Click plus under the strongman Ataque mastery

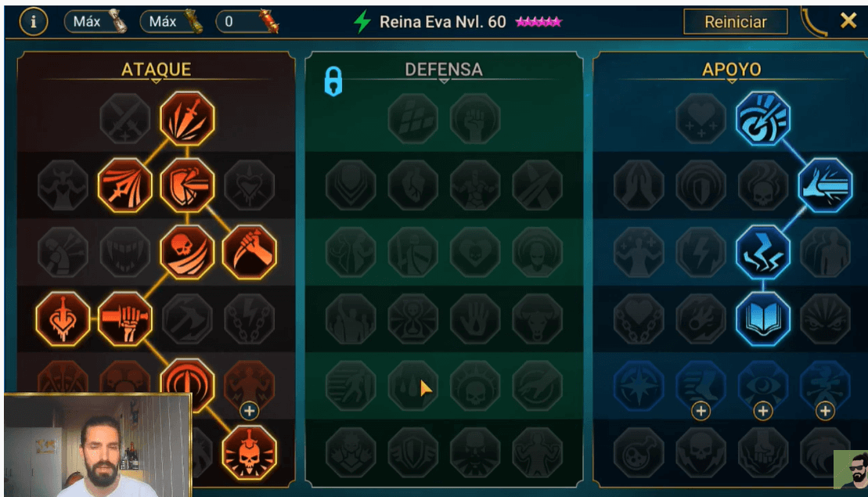click(x=249, y=411)
